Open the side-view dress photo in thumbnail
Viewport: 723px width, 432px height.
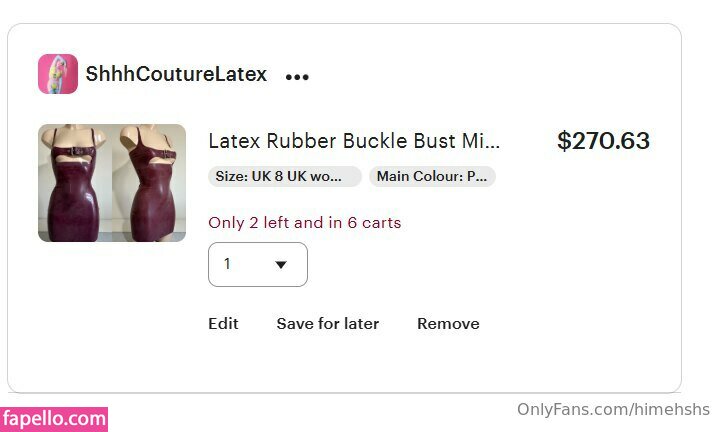pos(149,183)
